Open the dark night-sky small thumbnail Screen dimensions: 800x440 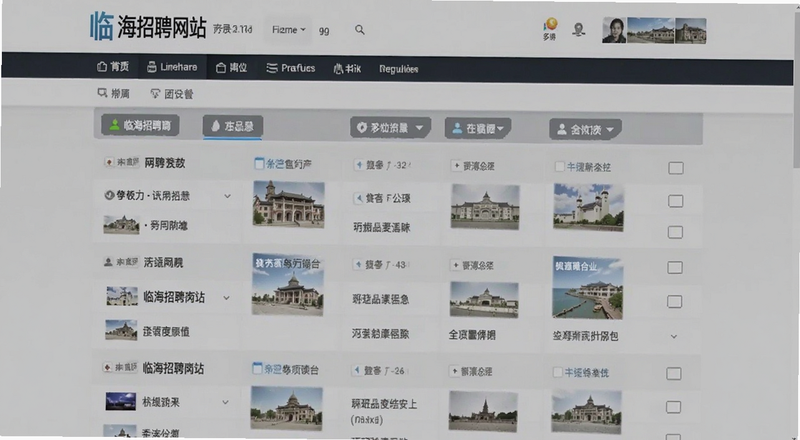(120, 401)
